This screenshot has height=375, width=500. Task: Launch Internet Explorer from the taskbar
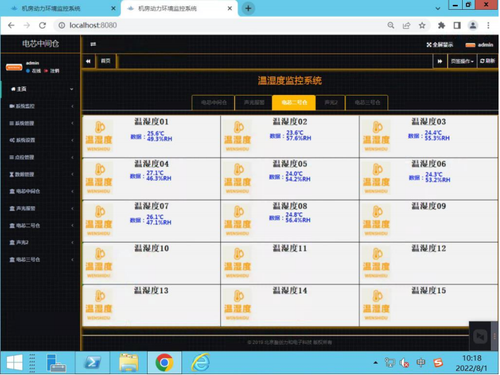click(200, 362)
